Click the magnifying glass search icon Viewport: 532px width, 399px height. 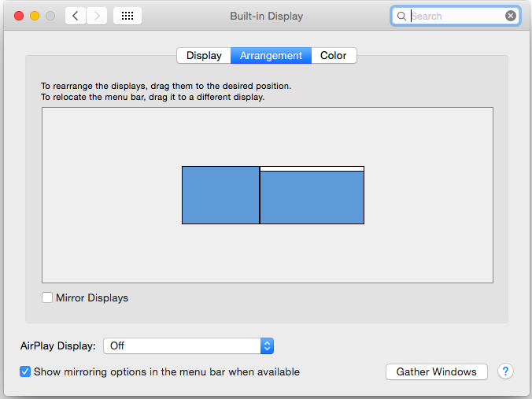[401, 16]
